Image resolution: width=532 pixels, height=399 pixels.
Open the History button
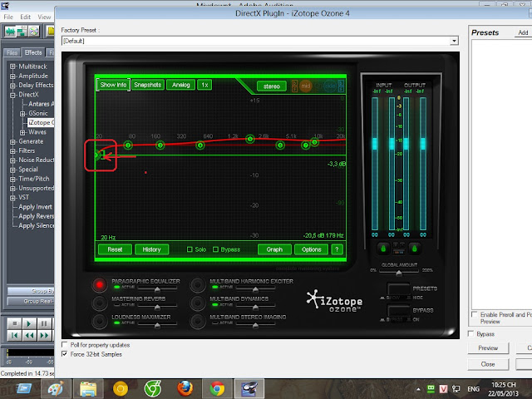point(151,249)
